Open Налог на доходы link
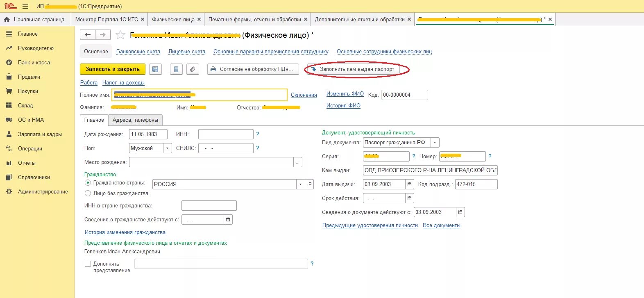 [x=123, y=82]
